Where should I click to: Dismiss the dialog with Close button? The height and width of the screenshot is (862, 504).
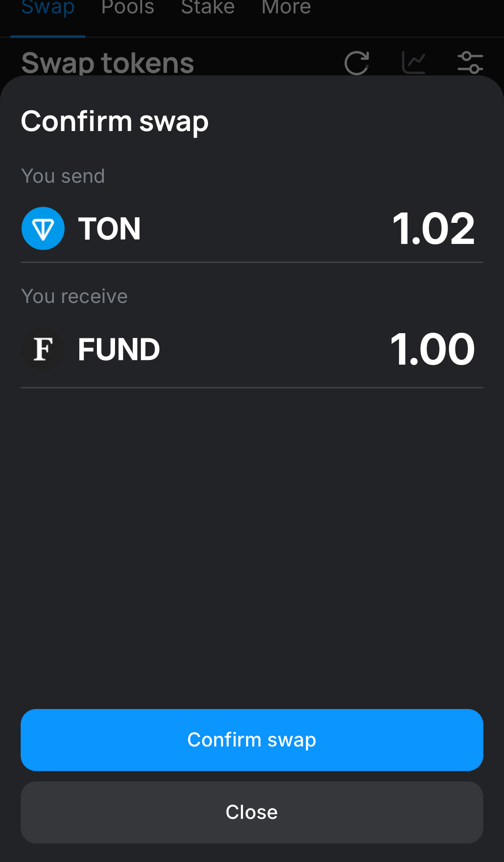click(x=252, y=812)
